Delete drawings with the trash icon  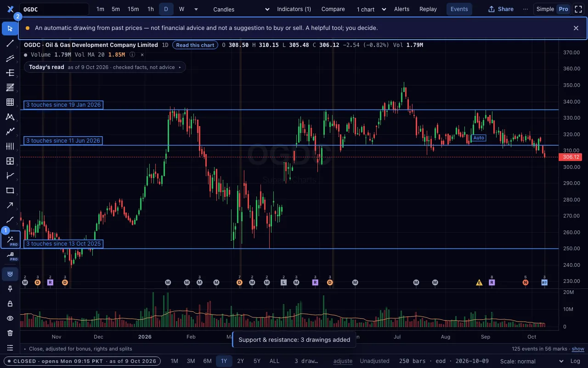click(x=10, y=333)
